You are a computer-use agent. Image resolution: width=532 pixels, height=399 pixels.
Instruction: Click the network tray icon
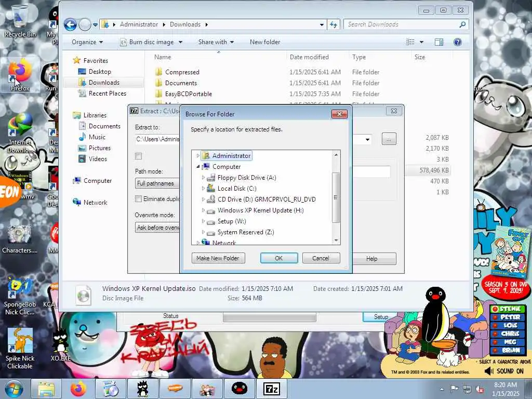467,389
